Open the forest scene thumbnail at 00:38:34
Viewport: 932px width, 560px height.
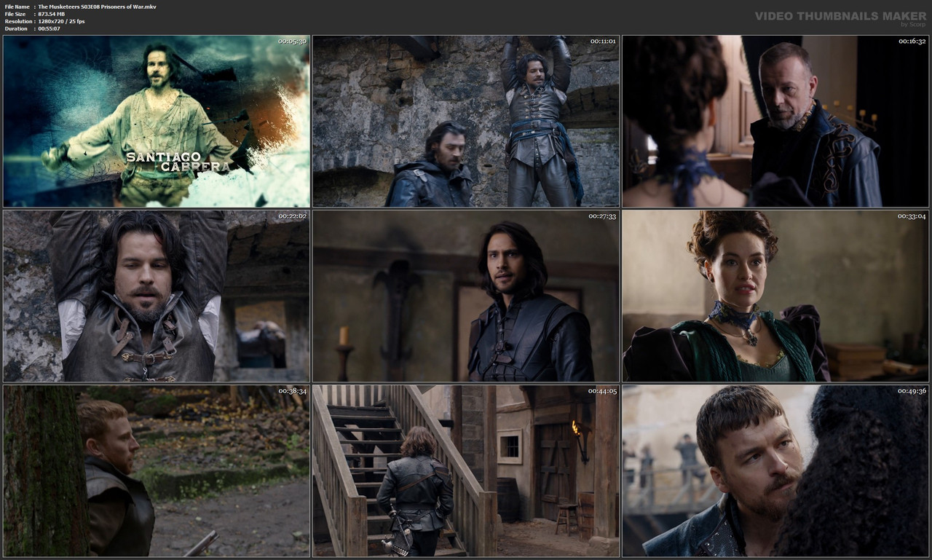[x=157, y=471]
